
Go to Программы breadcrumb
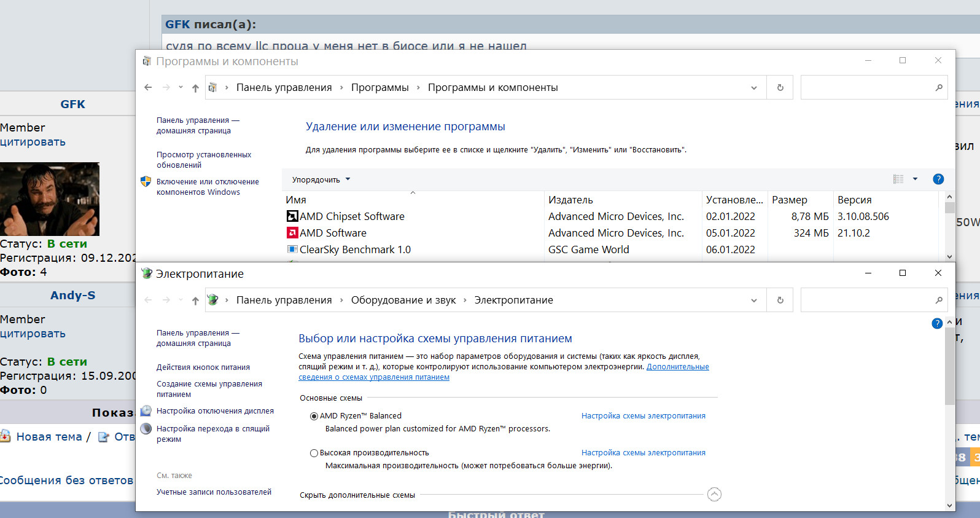click(x=379, y=87)
